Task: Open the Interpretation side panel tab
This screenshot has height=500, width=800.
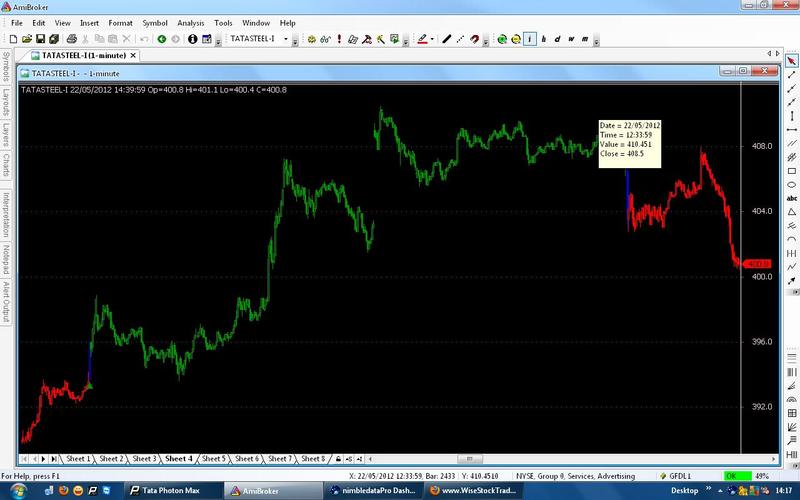Action: coord(6,214)
